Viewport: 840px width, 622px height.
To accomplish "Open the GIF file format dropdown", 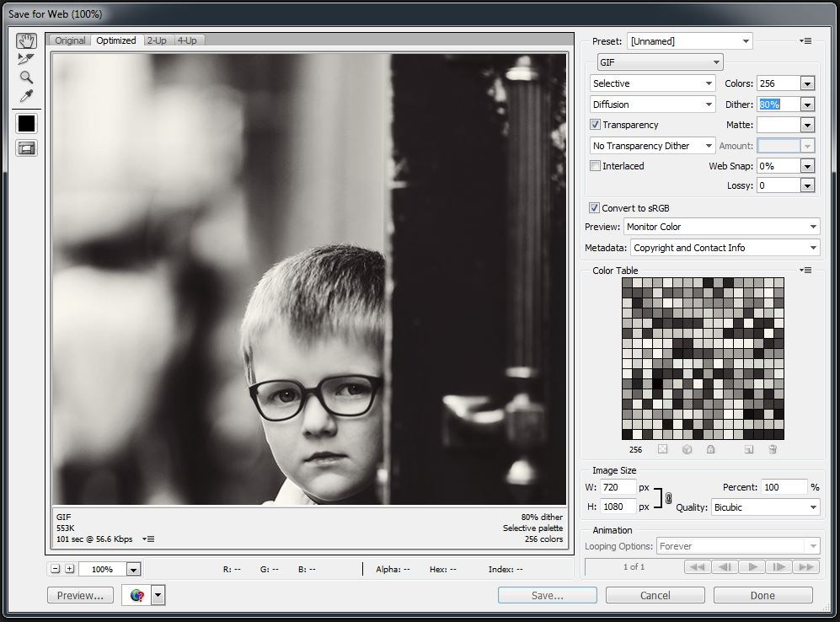I will click(660, 62).
